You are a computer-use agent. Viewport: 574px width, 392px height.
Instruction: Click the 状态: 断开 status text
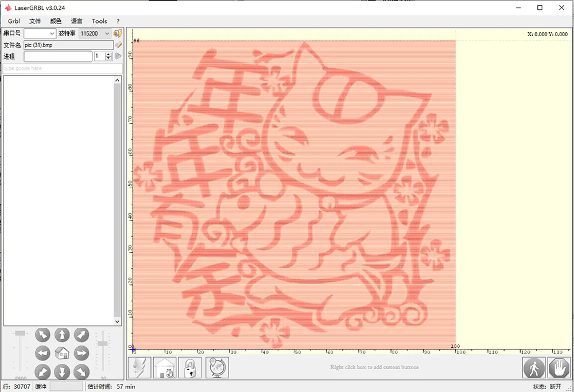click(x=547, y=386)
